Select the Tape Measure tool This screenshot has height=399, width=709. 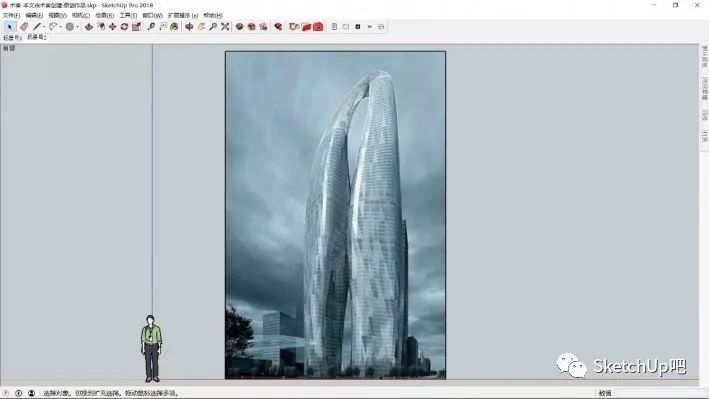click(151, 27)
